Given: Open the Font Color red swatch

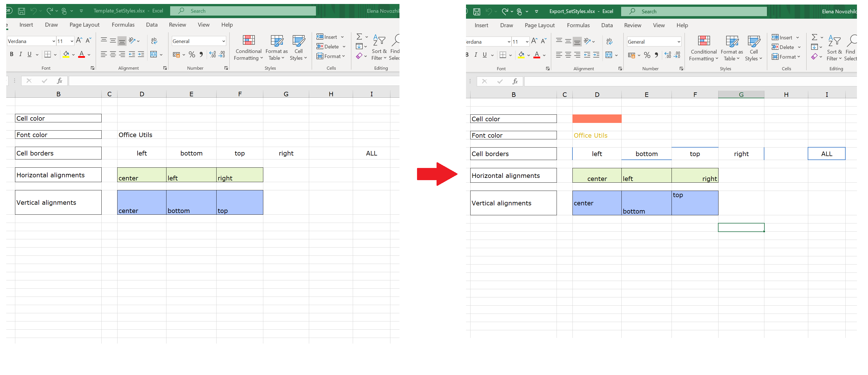Looking at the screenshot, I should (x=81, y=54).
